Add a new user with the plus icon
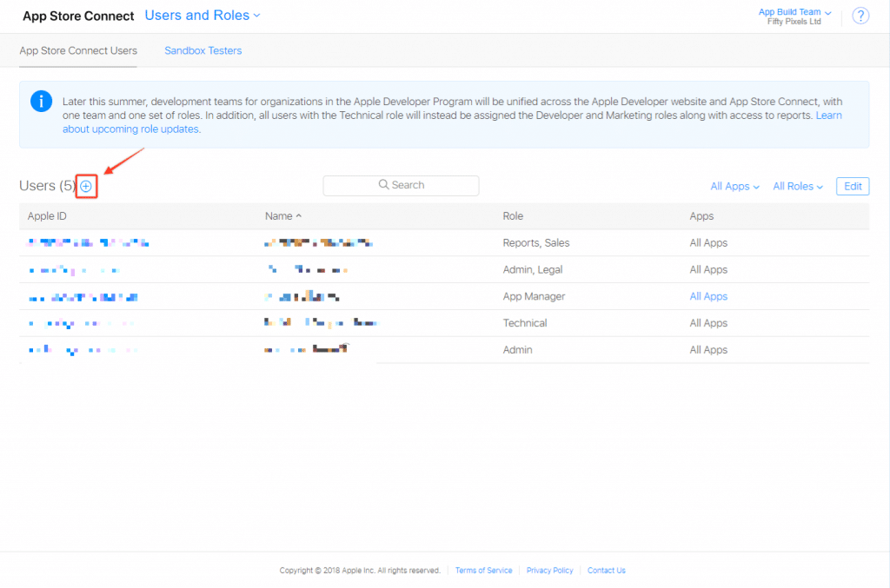The image size is (890, 588). (86, 186)
